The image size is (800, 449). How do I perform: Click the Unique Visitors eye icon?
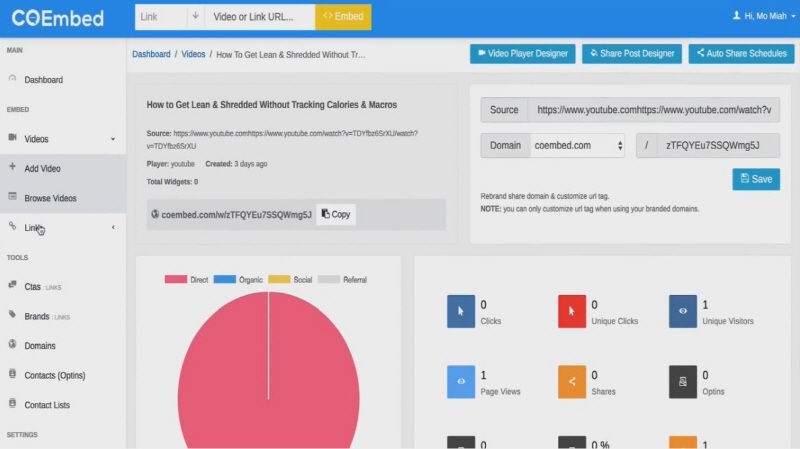click(x=683, y=311)
